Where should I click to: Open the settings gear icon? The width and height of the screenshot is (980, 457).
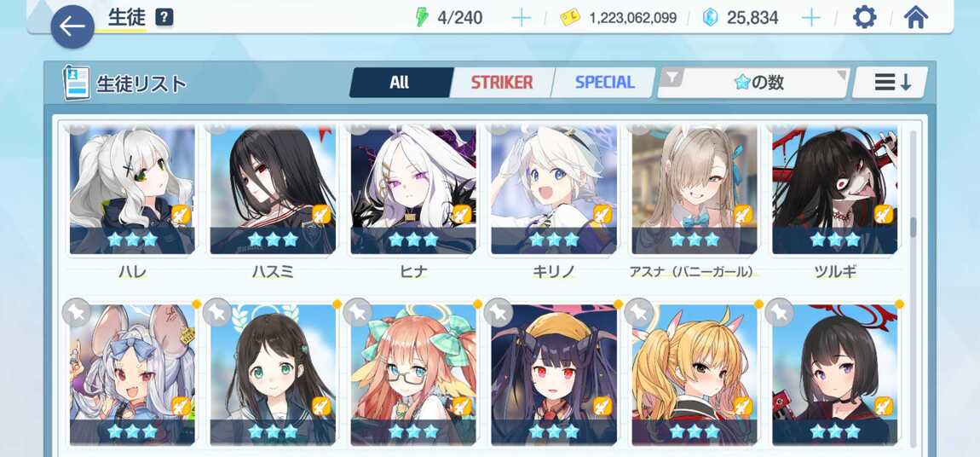click(x=864, y=18)
